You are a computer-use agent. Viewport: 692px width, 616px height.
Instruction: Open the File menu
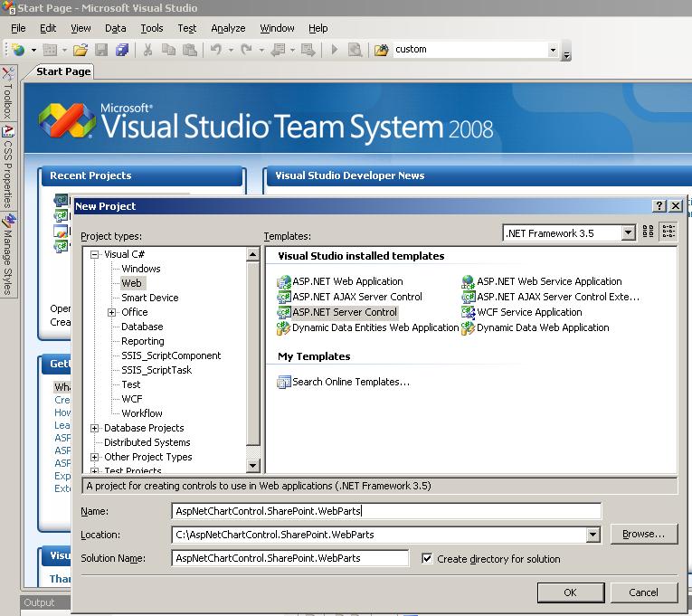[18, 28]
